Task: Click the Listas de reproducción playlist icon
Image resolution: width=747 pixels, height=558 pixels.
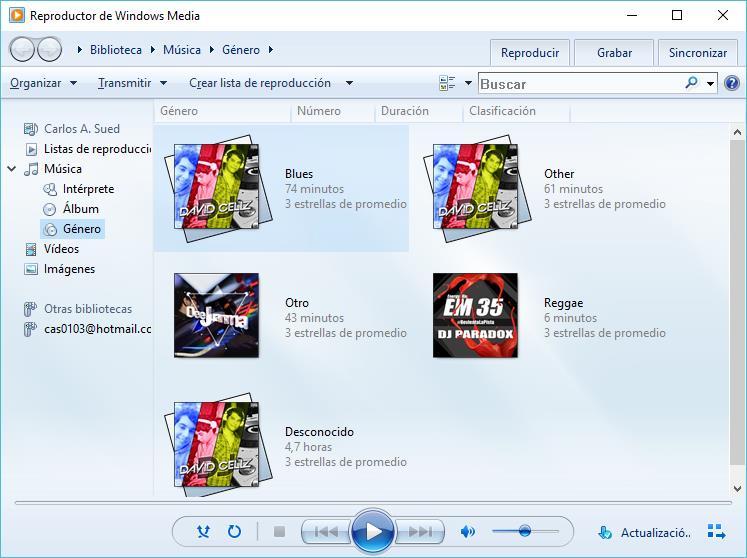Action: click(31, 149)
